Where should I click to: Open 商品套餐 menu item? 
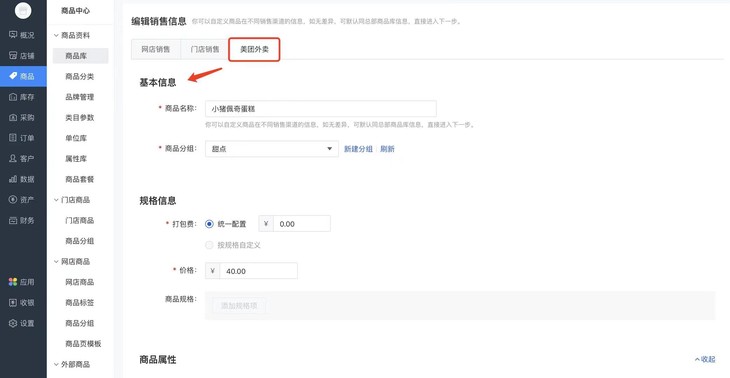point(80,179)
